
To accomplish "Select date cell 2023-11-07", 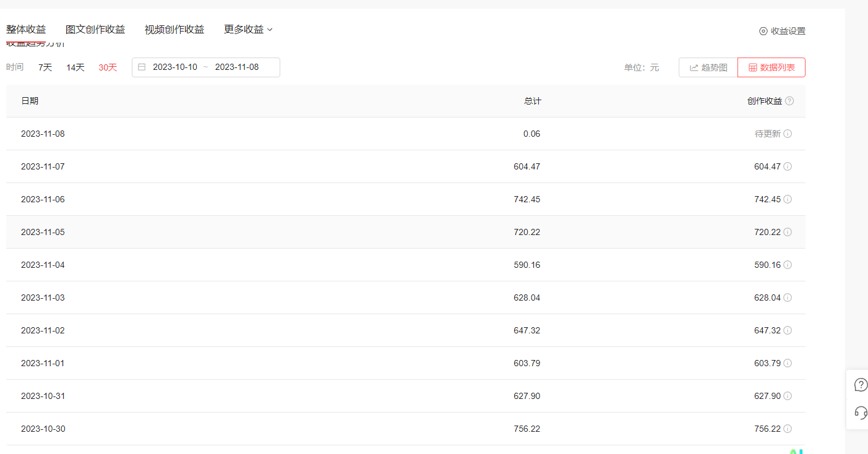I will click(x=43, y=166).
